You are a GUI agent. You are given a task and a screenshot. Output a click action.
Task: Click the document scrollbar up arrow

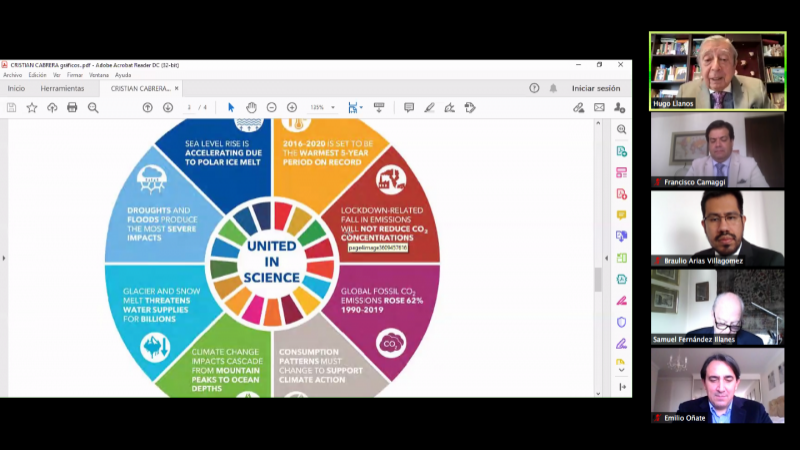[x=598, y=123]
